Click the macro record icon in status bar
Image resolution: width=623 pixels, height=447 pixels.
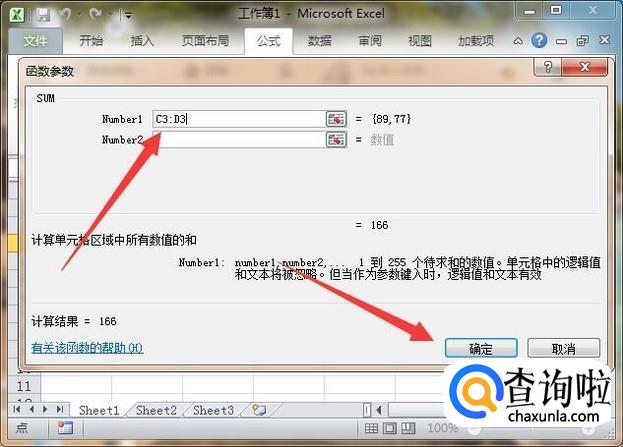coord(65,428)
